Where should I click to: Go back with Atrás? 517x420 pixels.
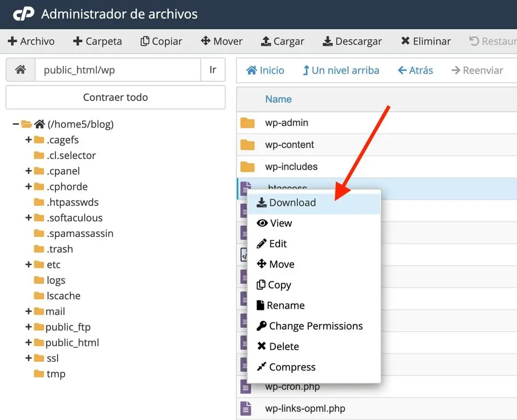415,70
